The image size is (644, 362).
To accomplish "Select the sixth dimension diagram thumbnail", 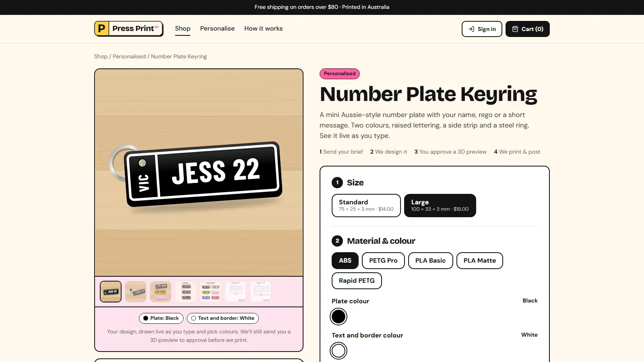I will [x=235, y=292].
